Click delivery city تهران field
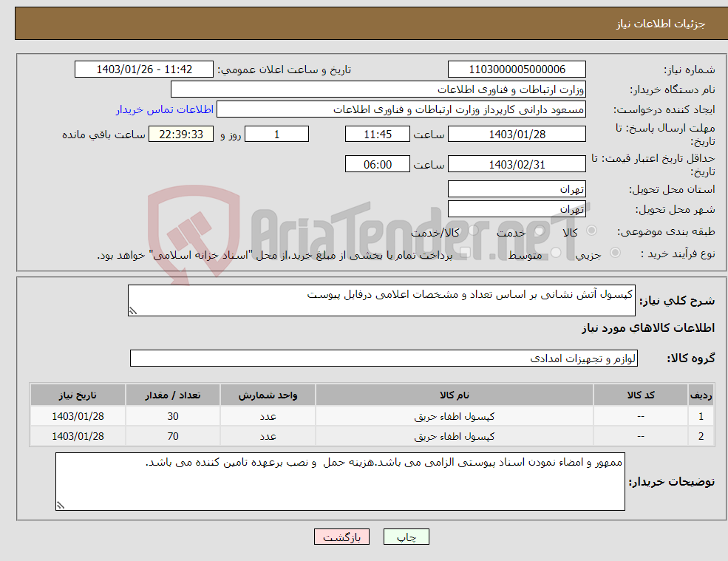 tap(517, 209)
